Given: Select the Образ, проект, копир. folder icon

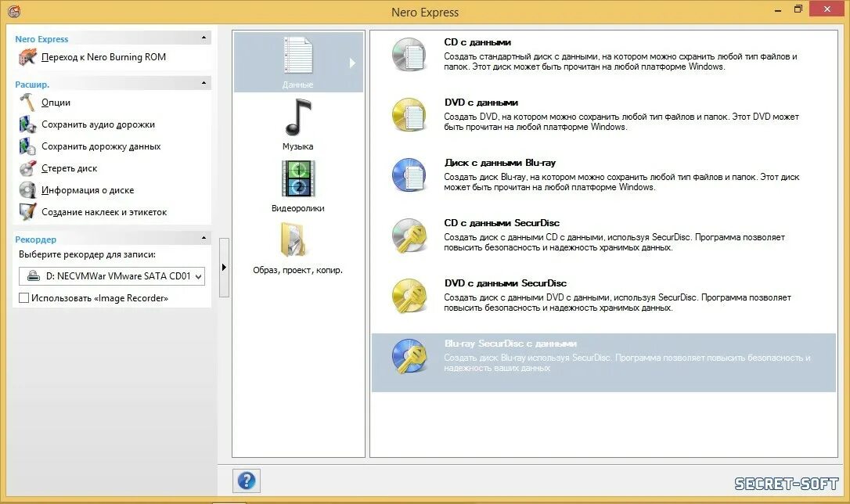Looking at the screenshot, I should (294, 239).
